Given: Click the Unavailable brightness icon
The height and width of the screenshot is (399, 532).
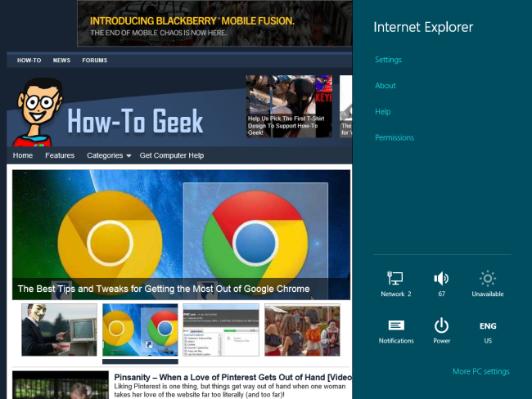Looking at the screenshot, I should (488, 284).
